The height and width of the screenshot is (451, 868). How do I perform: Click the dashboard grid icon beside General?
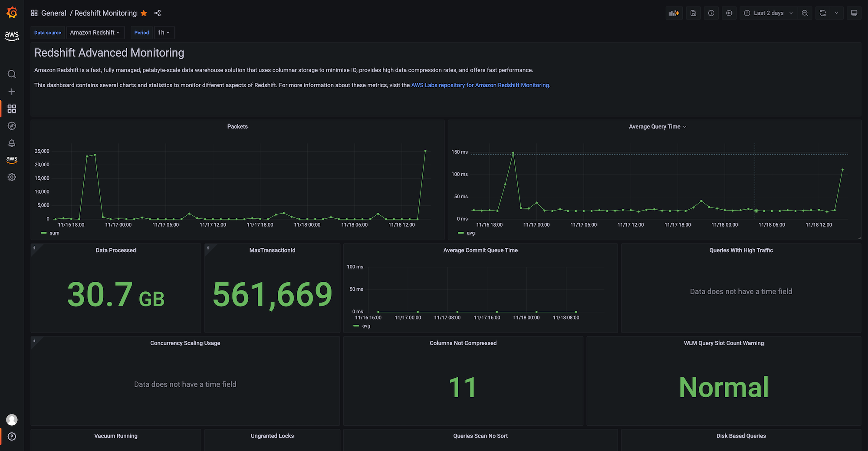(34, 13)
